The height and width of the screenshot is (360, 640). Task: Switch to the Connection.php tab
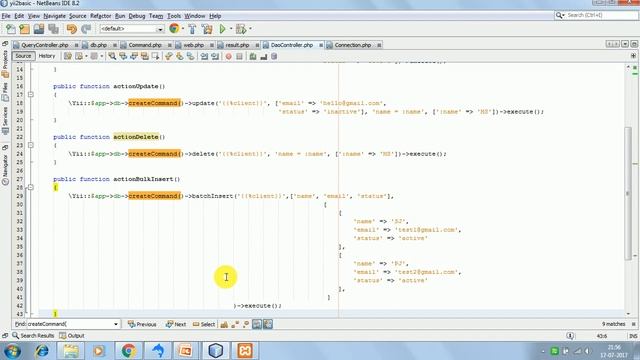coord(353,45)
